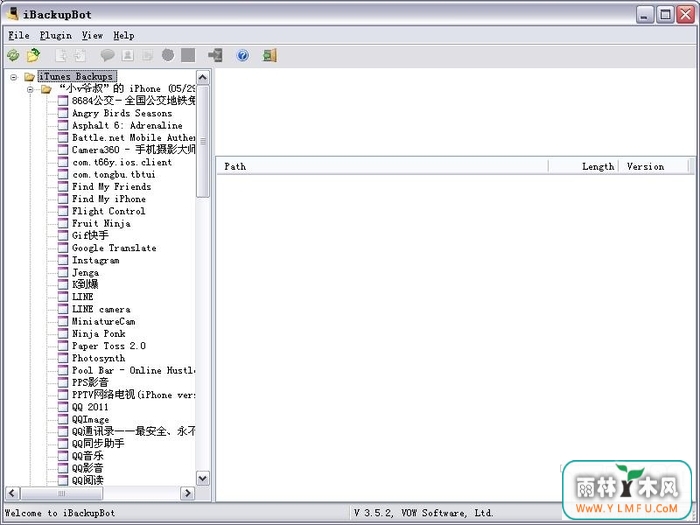Screen dimensions: 700x525
Task: Click the app icon beside Flight Control
Action: point(63,211)
